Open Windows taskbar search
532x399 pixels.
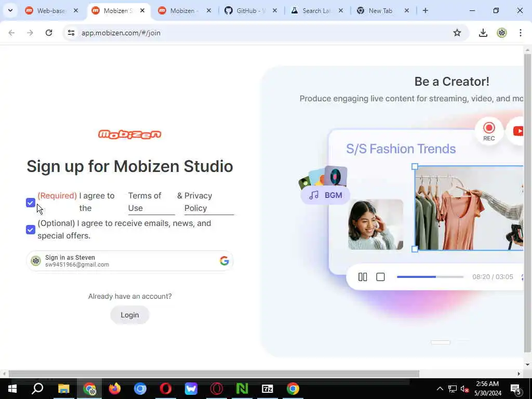(x=37, y=389)
